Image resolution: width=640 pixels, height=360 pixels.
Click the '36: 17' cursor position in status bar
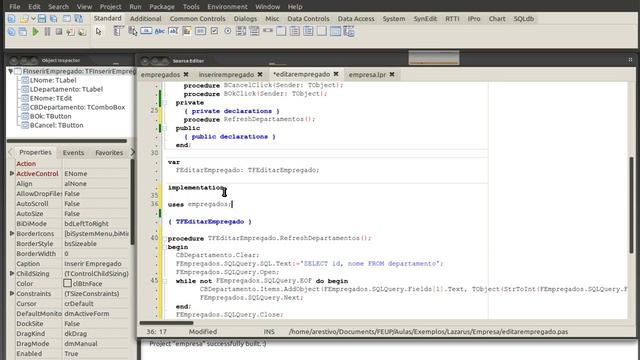(156, 332)
